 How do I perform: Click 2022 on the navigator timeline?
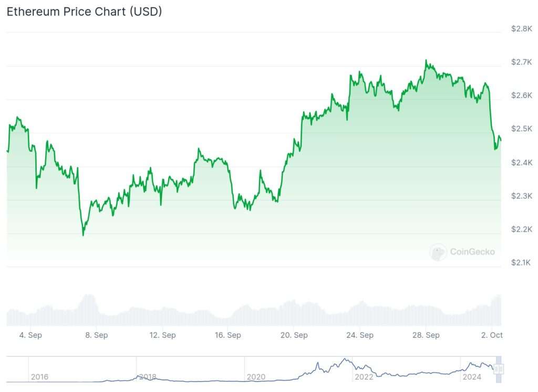[364, 377]
